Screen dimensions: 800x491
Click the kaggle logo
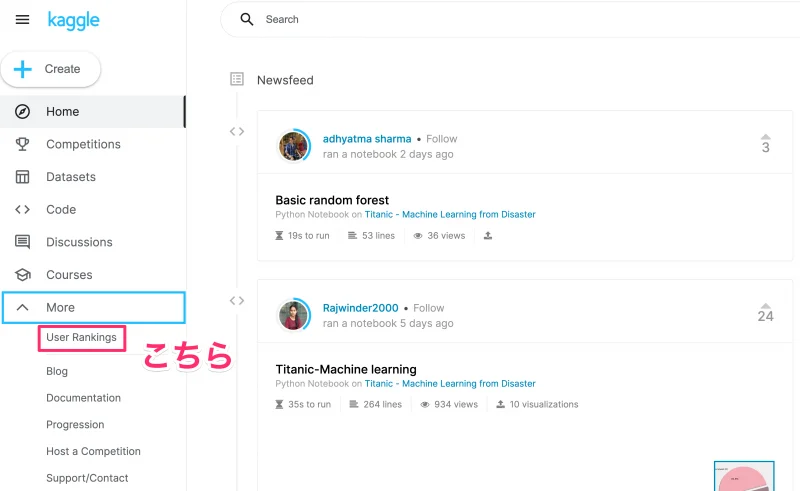point(73,20)
